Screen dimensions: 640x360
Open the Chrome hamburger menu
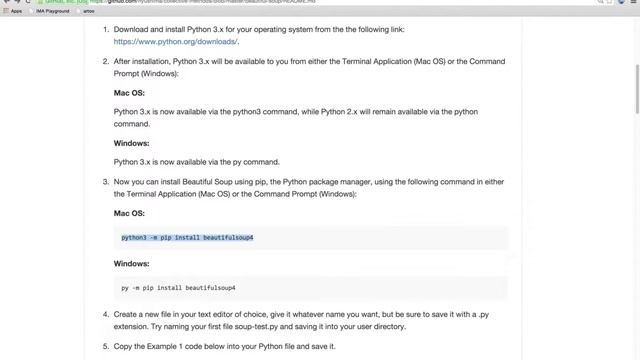click(x=633, y=1)
